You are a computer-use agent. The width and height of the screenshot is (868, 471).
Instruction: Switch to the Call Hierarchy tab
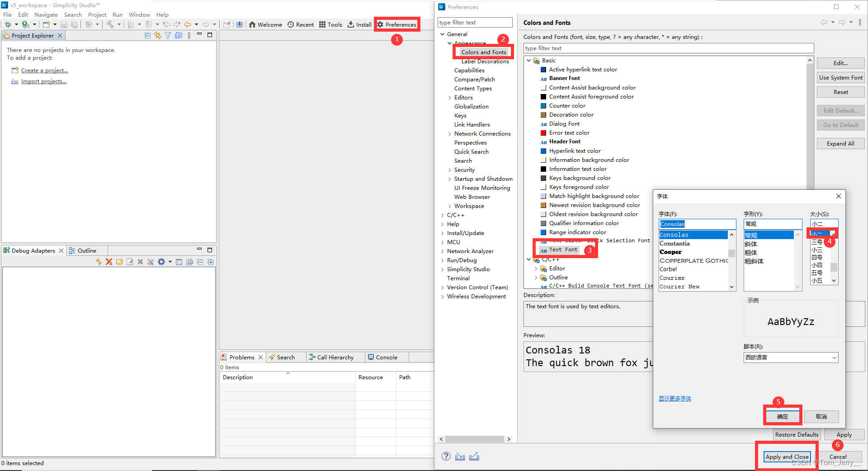click(335, 357)
